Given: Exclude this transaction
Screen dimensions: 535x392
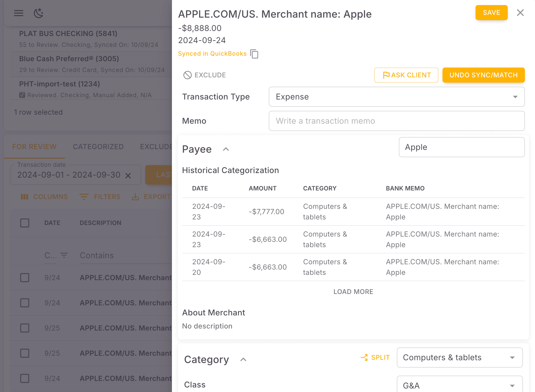Looking at the screenshot, I should point(204,75).
